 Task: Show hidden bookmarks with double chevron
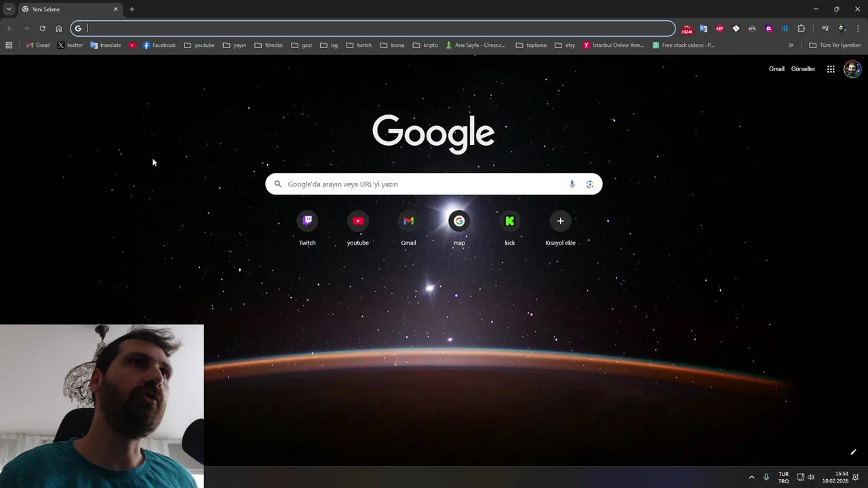pos(791,45)
